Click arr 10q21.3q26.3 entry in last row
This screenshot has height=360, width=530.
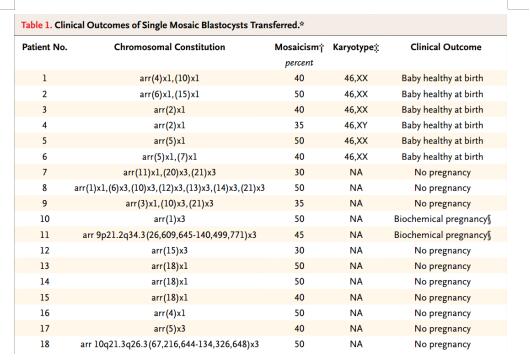(x=169, y=344)
